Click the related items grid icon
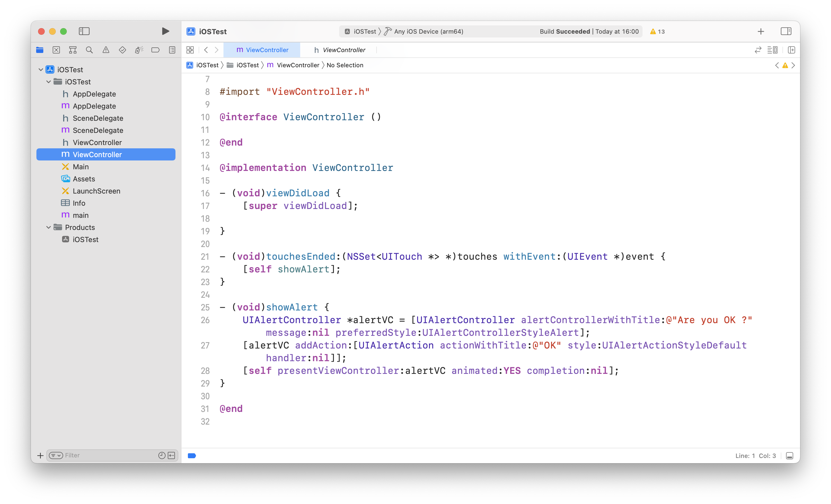Screen dimensions: 831x504 pos(190,50)
